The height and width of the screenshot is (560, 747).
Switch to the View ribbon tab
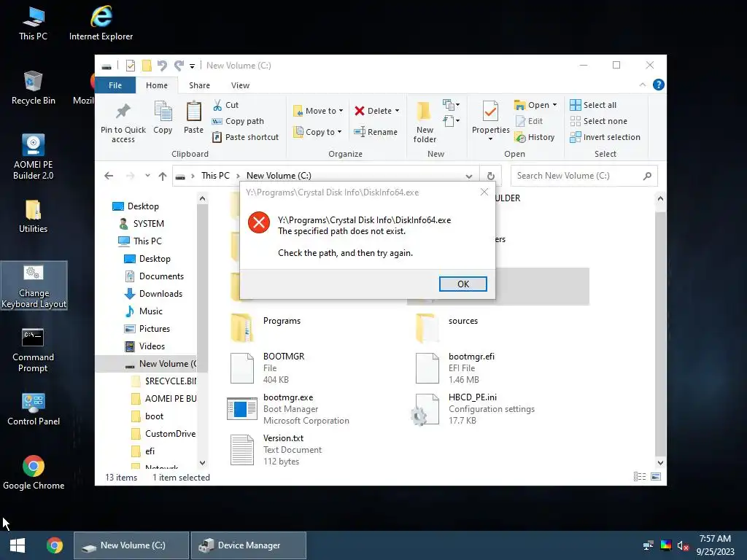point(240,85)
